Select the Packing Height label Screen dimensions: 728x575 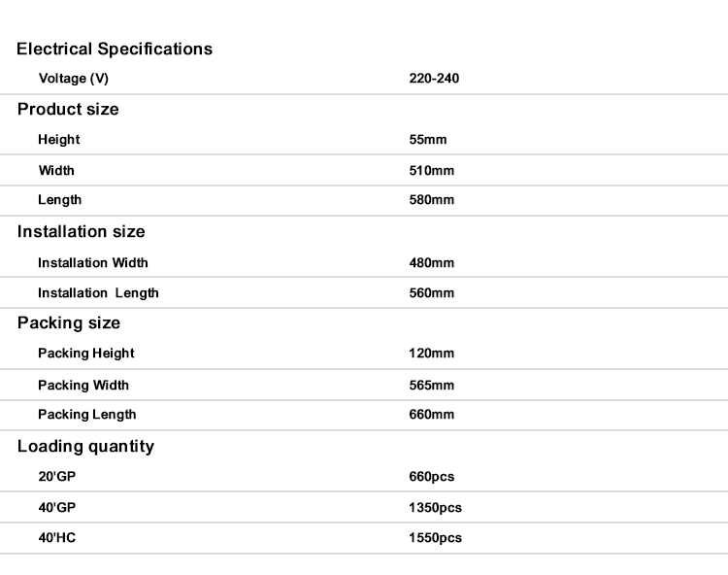[86, 354]
